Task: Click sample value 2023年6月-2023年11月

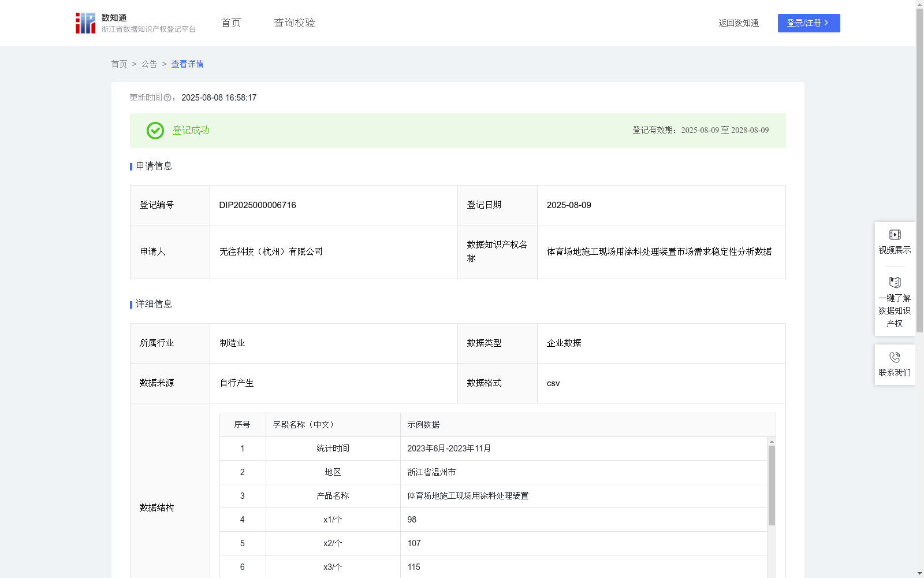Action: [x=449, y=449]
